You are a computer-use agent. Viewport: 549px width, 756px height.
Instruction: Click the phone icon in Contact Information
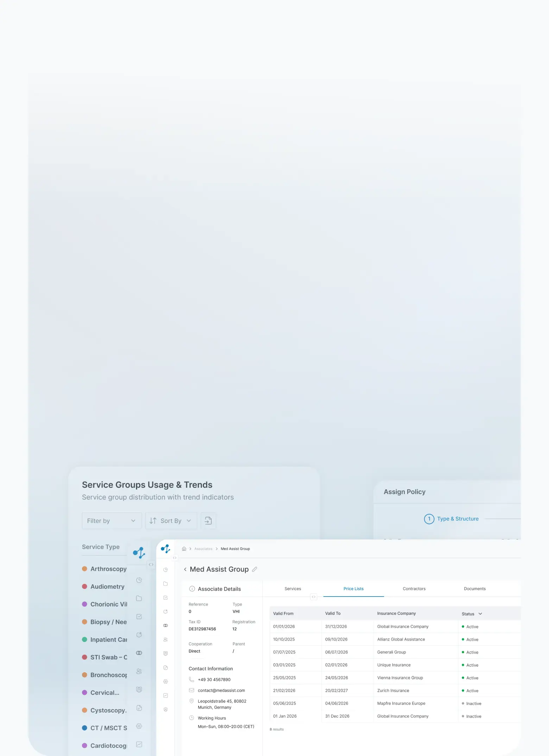click(191, 679)
